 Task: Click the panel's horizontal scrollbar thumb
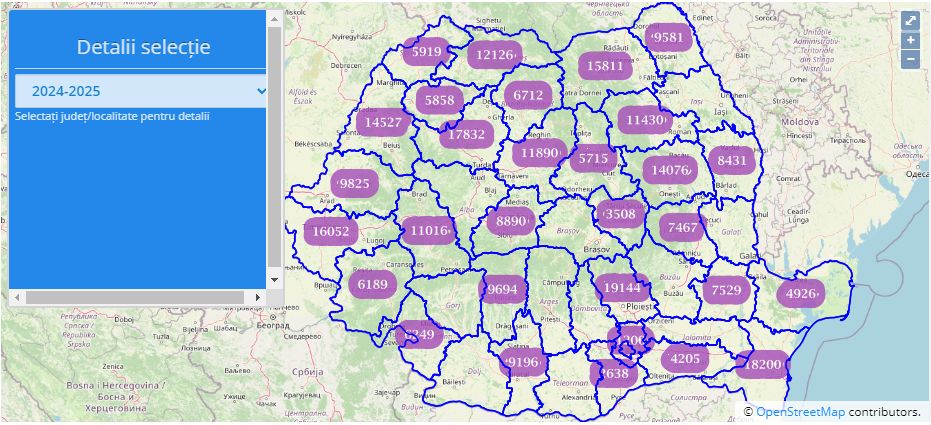point(133,297)
